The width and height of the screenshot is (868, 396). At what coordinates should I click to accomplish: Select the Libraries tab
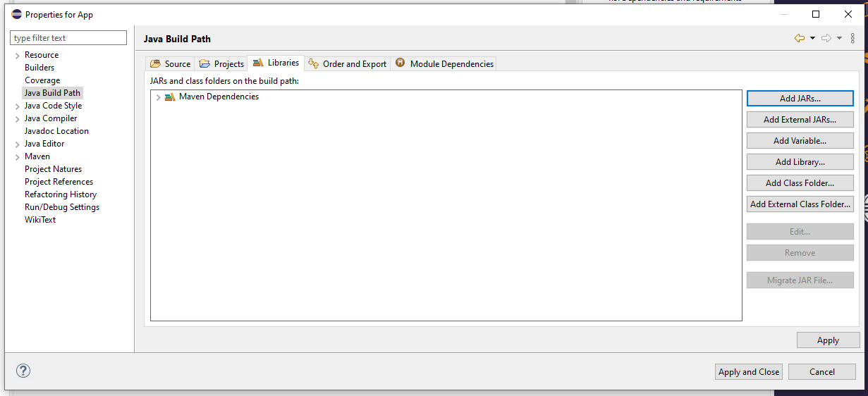coord(276,63)
